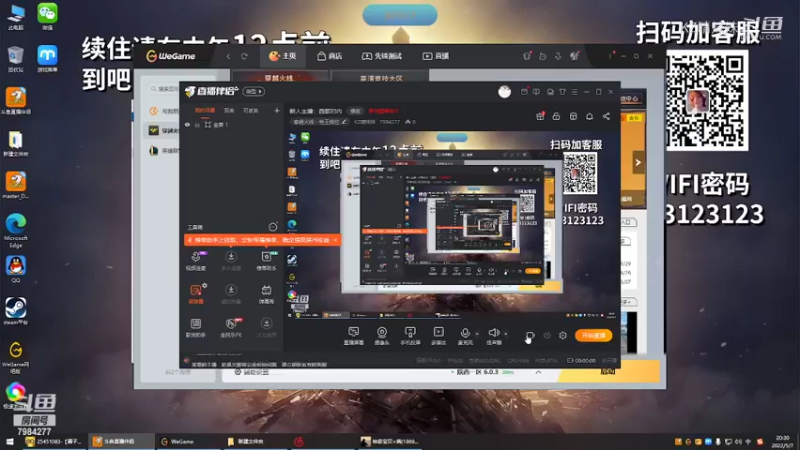The height and width of the screenshot is (450, 800).
Task: Switch to WeGame 主页 tab
Action: pyautogui.click(x=283, y=56)
